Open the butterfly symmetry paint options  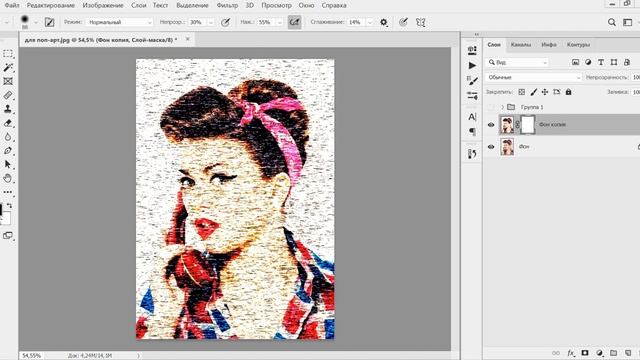click(x=421, y=22)
